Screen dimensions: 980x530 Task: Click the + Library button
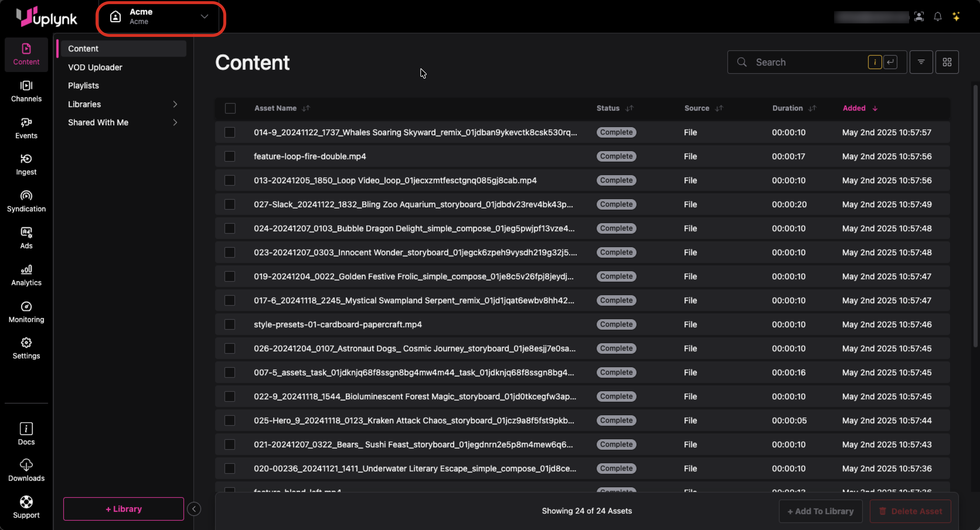point(123,509)
